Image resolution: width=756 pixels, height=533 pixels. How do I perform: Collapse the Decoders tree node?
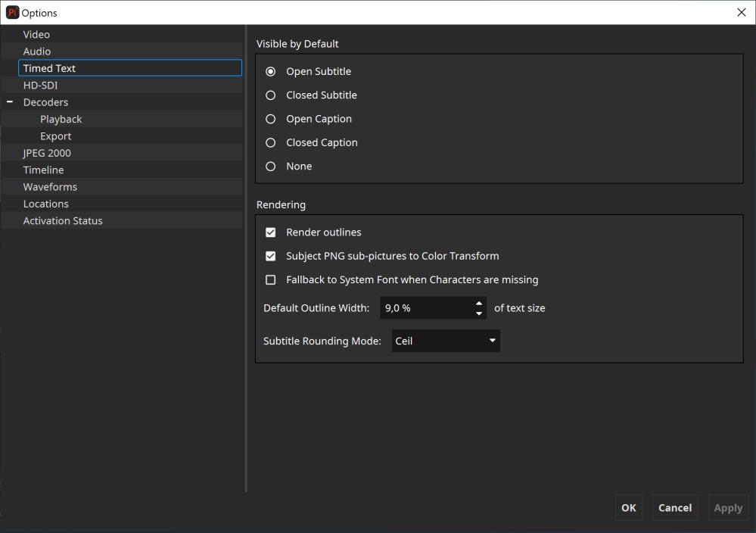(10, 102)
